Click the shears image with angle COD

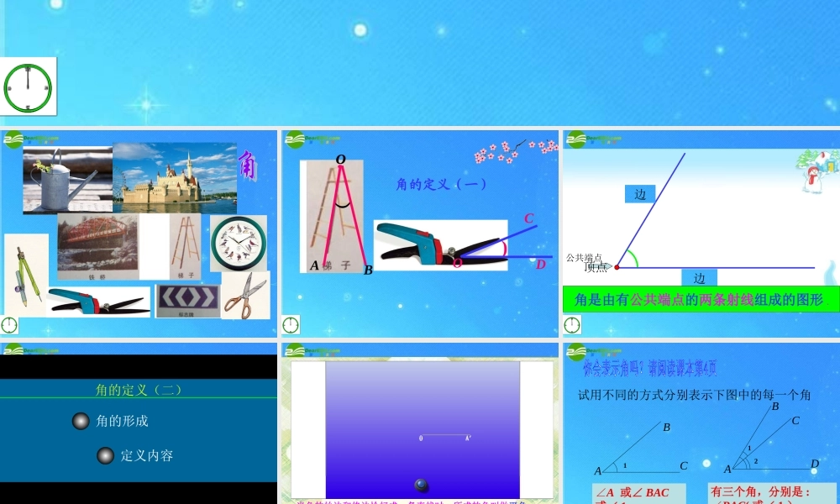click(440, 244)
